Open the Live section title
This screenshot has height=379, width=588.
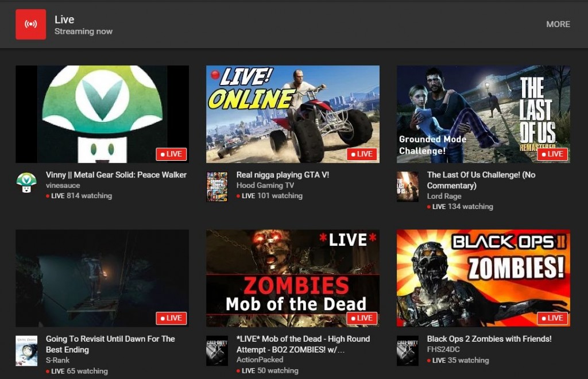tap(64, 20)
